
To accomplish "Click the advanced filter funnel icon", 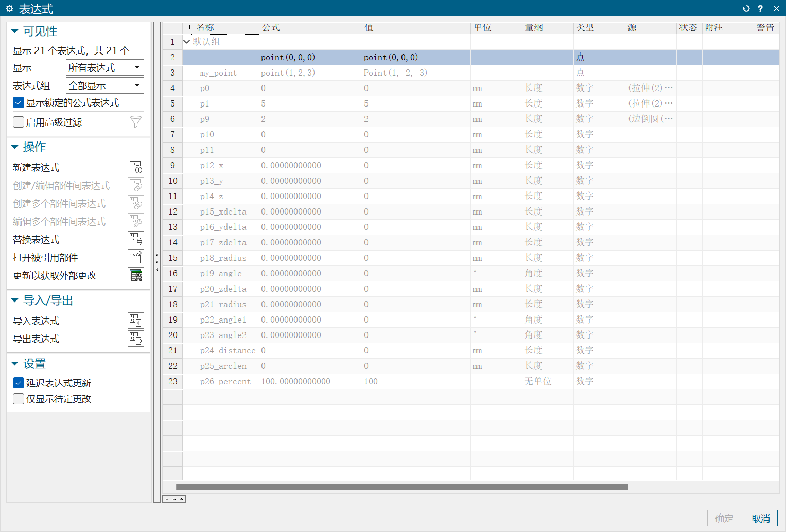I will [136, 122].
